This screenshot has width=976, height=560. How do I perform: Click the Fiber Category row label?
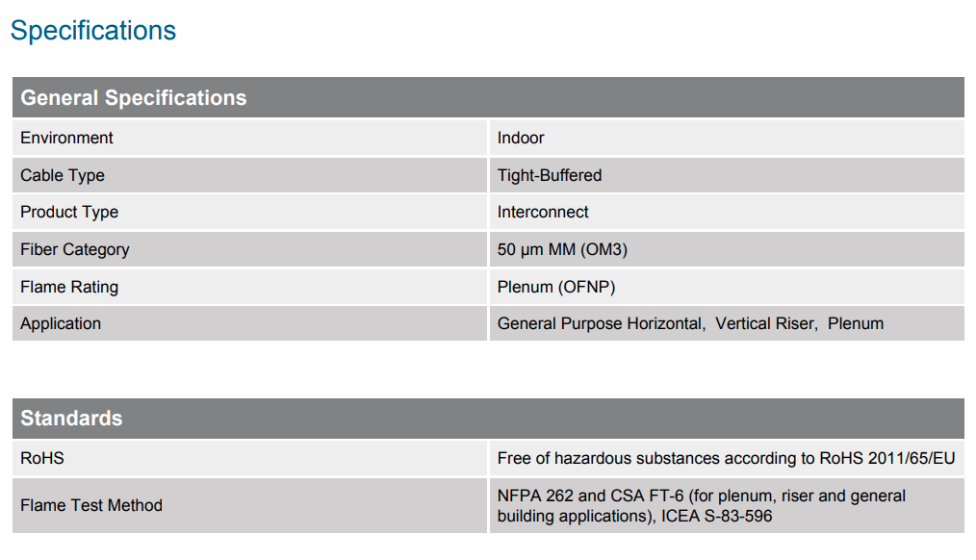[75, 249]
